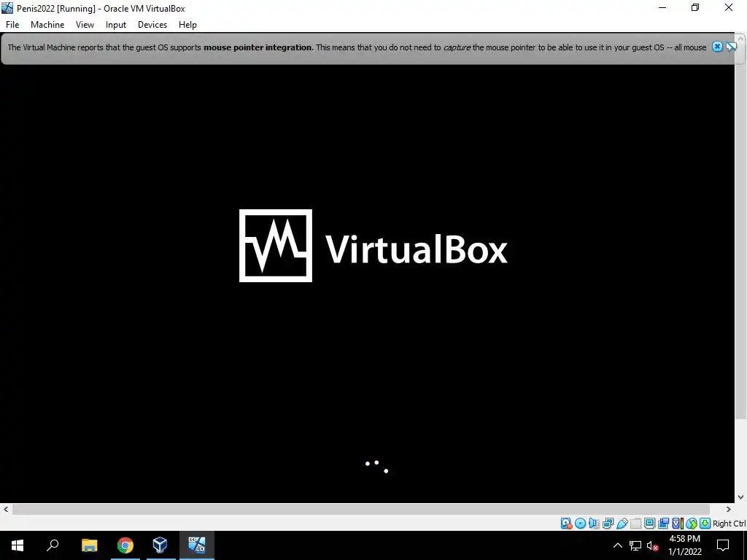Click the CPU virtualization status icon
This screenshot has width=747, height=560.
pos(678,524)
